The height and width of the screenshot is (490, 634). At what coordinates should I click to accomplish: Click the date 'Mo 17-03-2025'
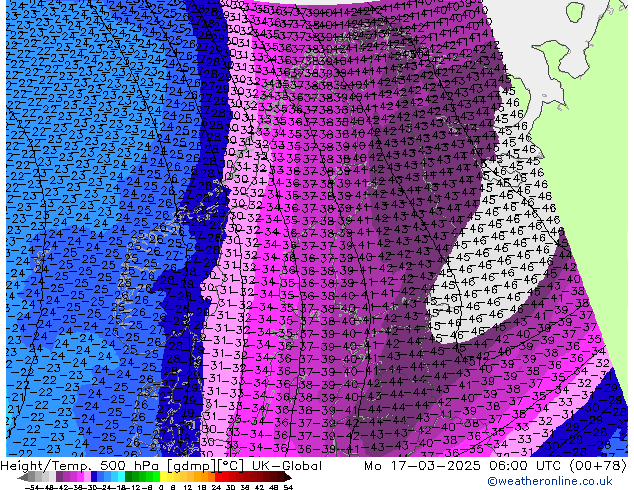(422, 466)
